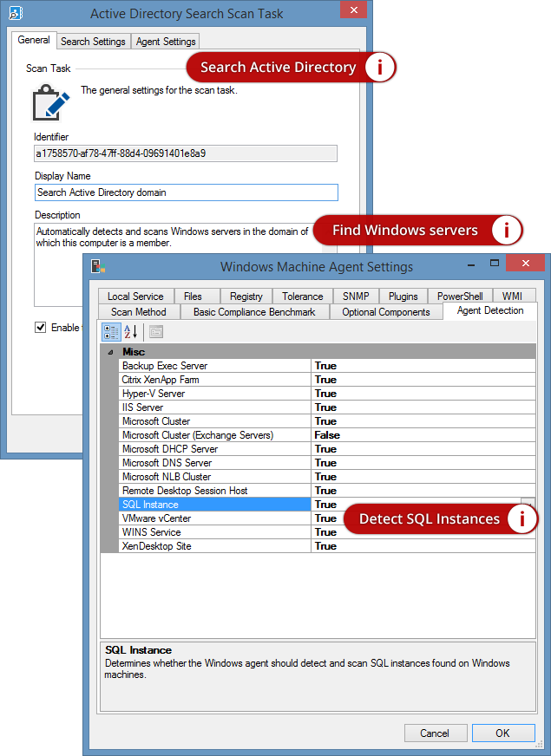Viewport: 551px width, 756px height.
Task: Click the Categorized view icon in property grid
Action: 111,331
